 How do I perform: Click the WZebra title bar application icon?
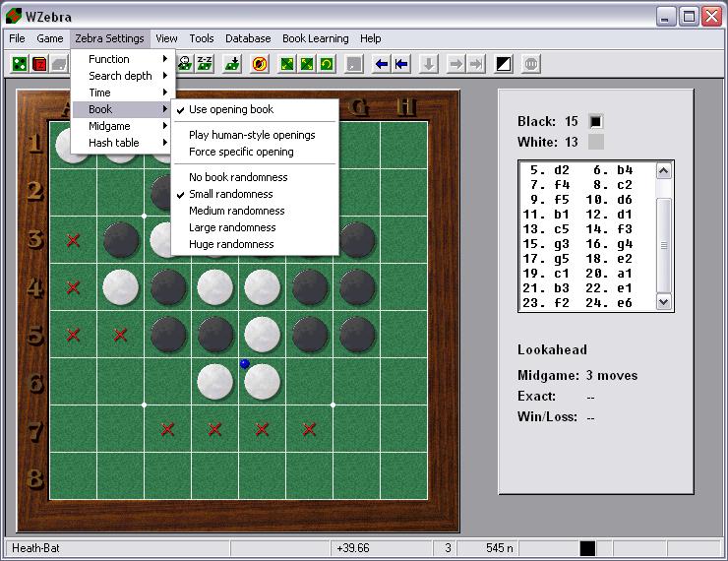coord(14,16)
